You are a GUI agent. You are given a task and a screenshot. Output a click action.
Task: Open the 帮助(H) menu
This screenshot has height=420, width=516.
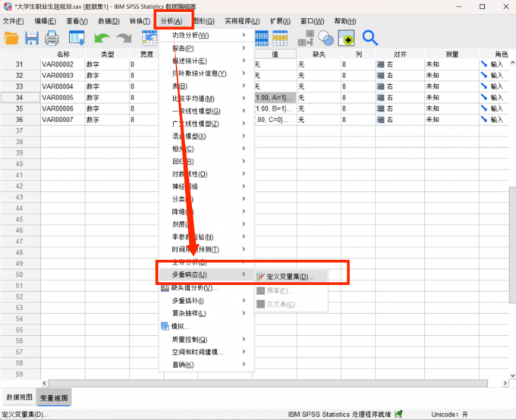click(x=345, y=21)
